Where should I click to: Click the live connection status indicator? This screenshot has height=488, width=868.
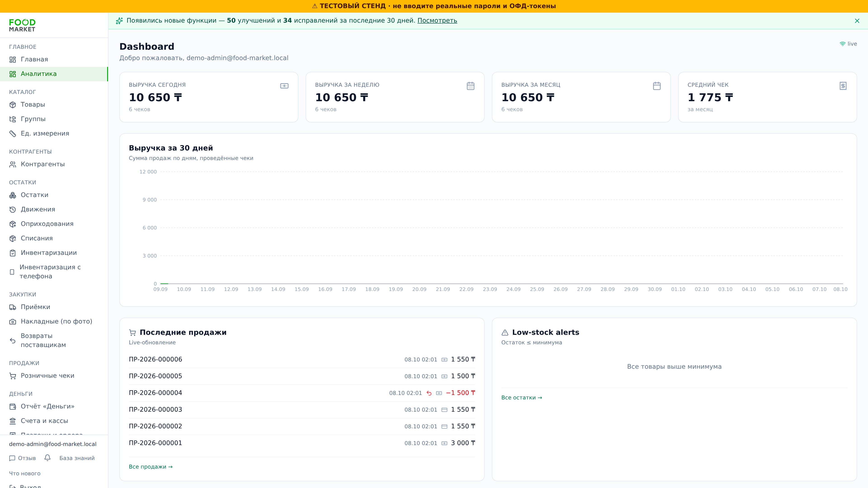848,44
